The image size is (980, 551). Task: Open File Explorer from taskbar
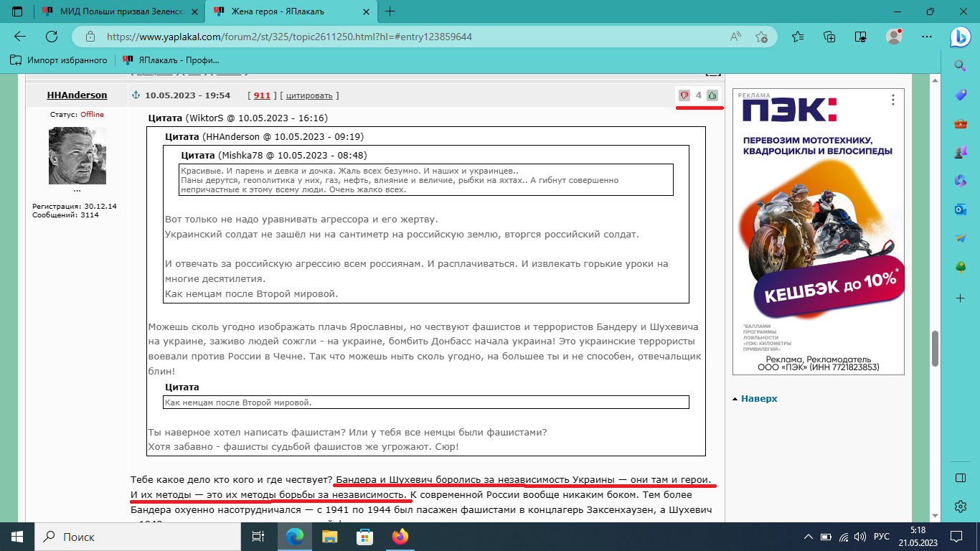[x=329, y=537]
